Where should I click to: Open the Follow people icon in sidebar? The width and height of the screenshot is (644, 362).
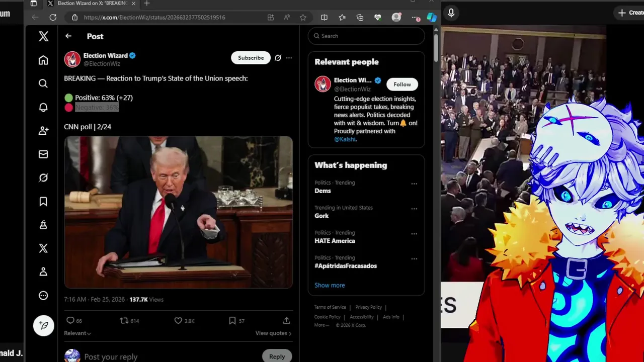43,131
